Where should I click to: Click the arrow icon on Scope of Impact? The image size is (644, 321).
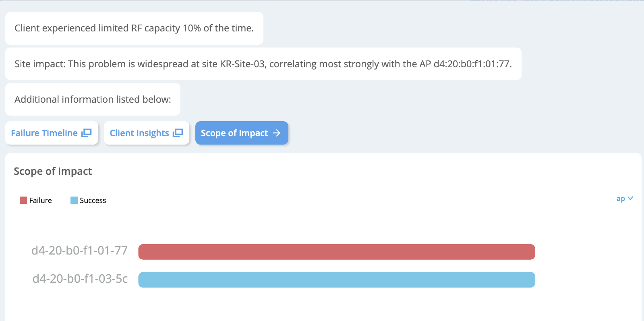[277, 133]
